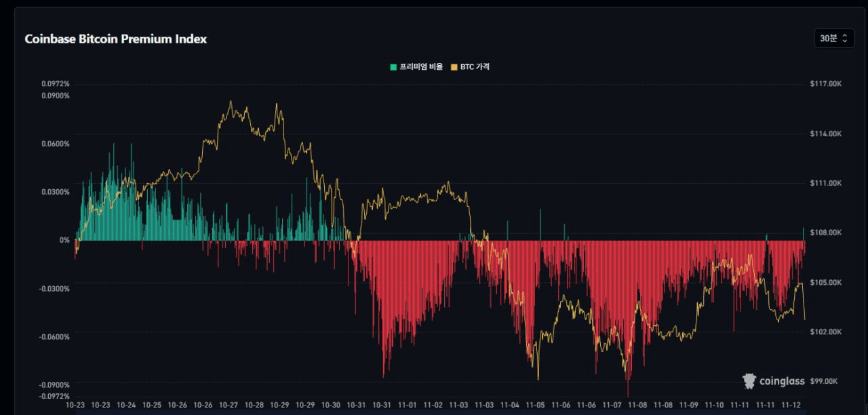868x415 pixels.
Task: Click the 0% axis label on the left
Action: (64, 239)
